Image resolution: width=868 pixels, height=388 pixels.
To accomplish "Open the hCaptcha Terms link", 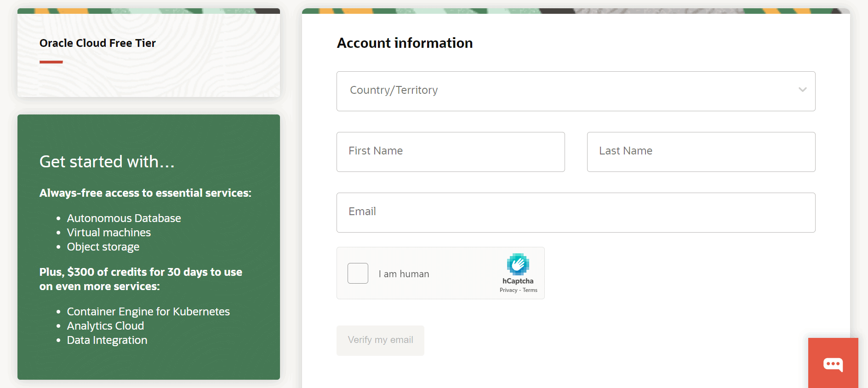I will click(530, 290).
